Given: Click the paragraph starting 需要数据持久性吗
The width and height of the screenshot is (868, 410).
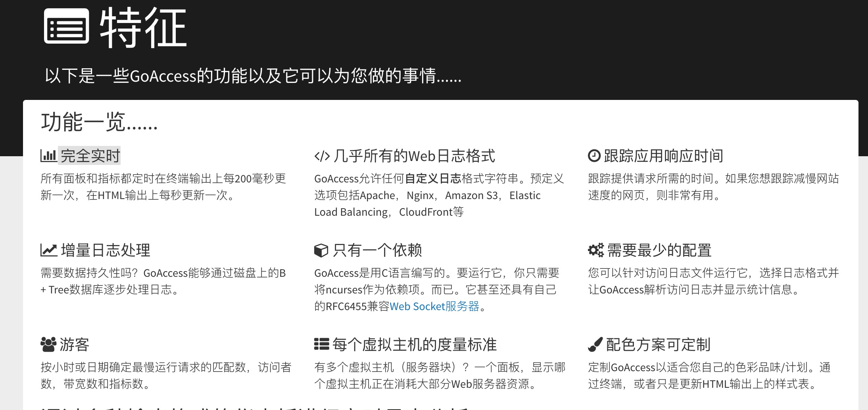Looking at the screenshot, I should pos(163,281).
